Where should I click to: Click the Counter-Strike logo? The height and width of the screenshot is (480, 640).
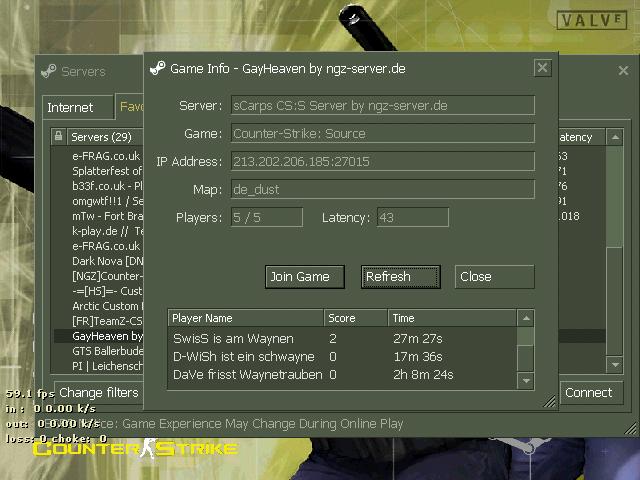pos(135,449)
